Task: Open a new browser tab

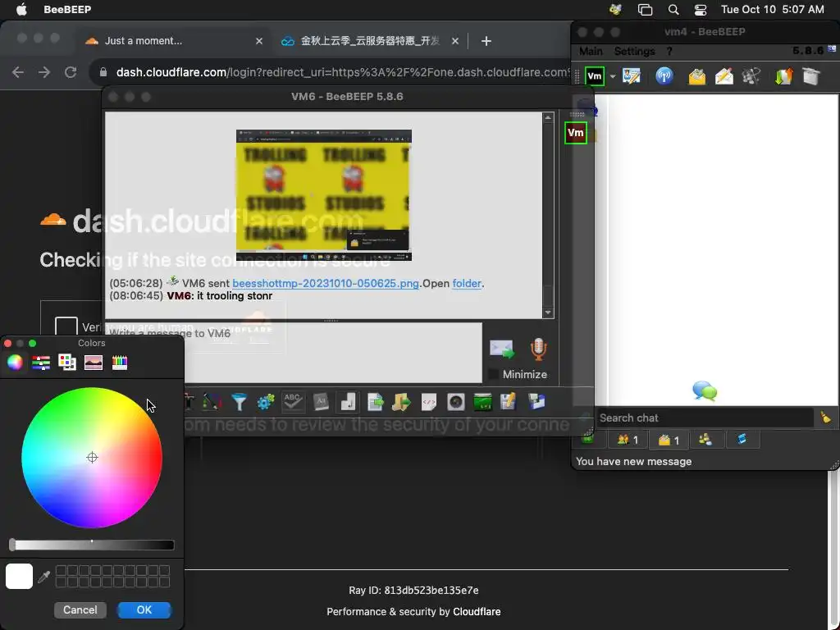Action: 486,41
